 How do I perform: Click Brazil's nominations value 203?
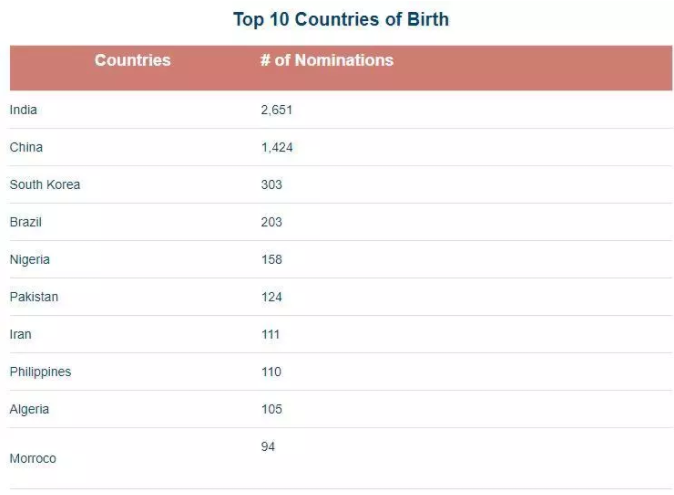pos(271,222)
